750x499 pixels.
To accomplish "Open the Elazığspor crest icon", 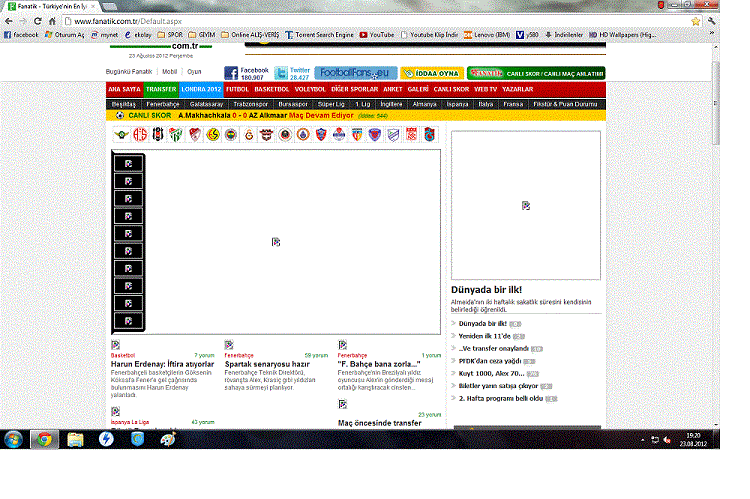I will [194, 134].
